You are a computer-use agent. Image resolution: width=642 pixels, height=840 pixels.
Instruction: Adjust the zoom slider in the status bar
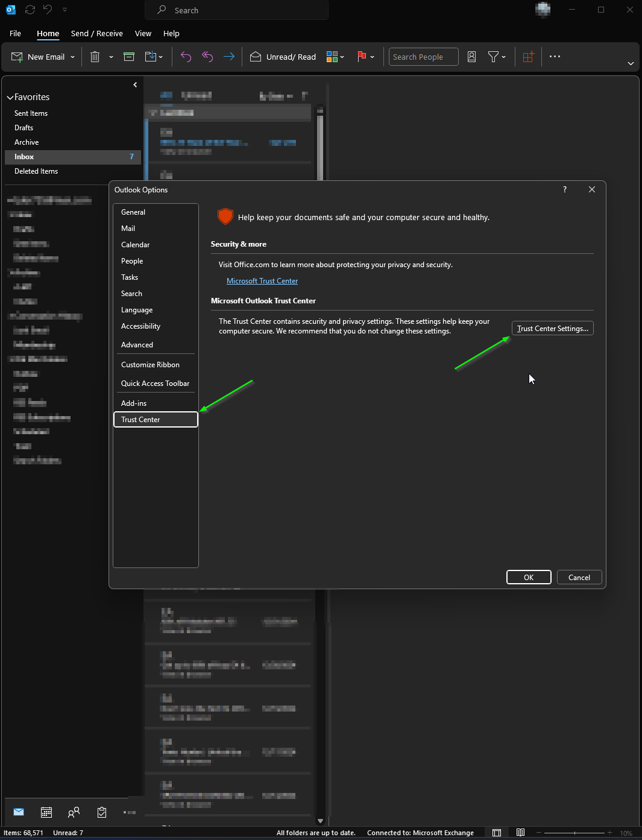pos(576,832)
